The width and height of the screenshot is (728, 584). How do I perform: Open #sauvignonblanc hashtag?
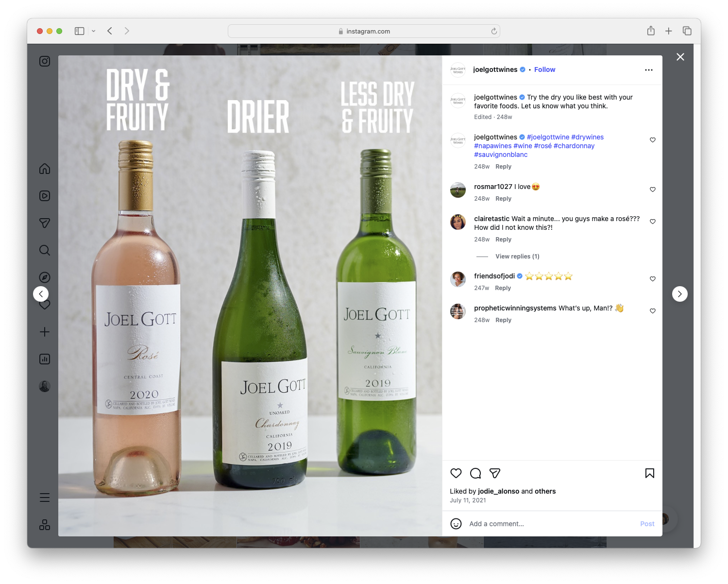coord(501,155)
